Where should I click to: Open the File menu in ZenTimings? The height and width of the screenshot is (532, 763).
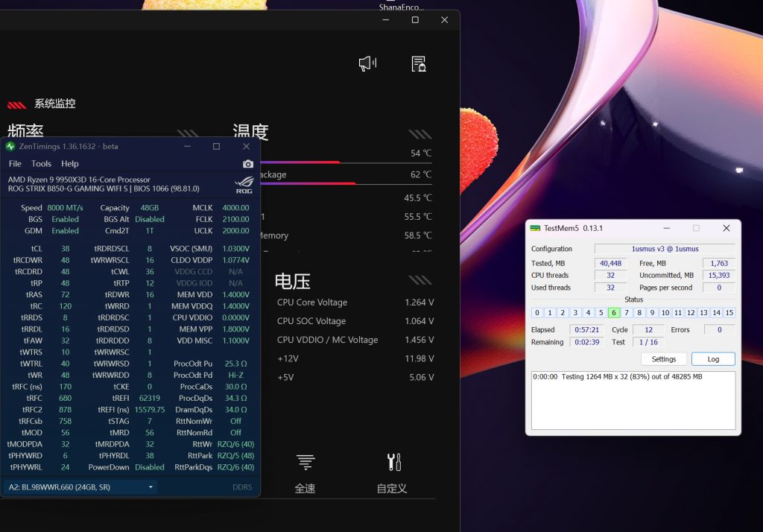(15, 164)
